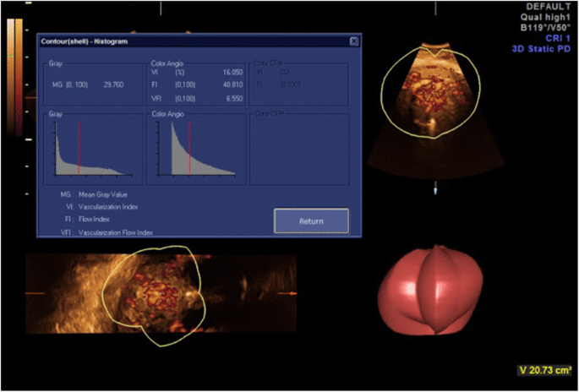Click the VFI value 6.550

point(223,98)
